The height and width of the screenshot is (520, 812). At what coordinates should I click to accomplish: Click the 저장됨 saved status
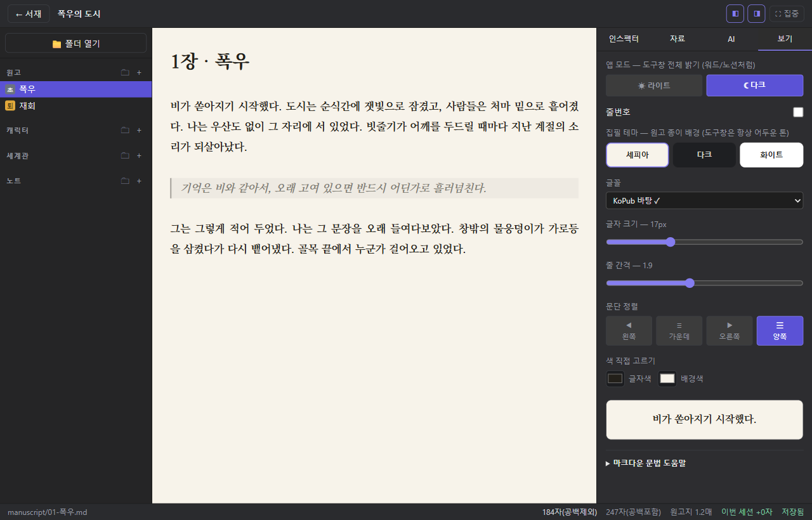(x=793, y=512)
